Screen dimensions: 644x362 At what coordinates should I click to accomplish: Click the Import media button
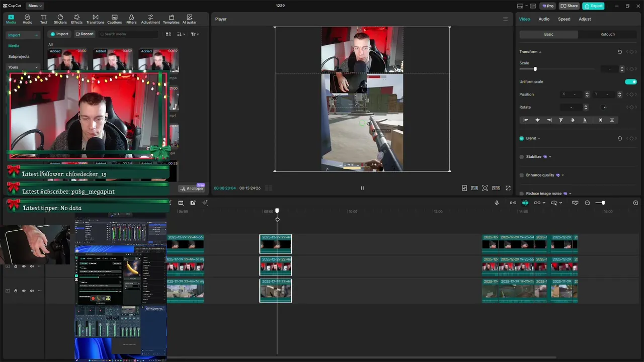click(x=59, y=34)
